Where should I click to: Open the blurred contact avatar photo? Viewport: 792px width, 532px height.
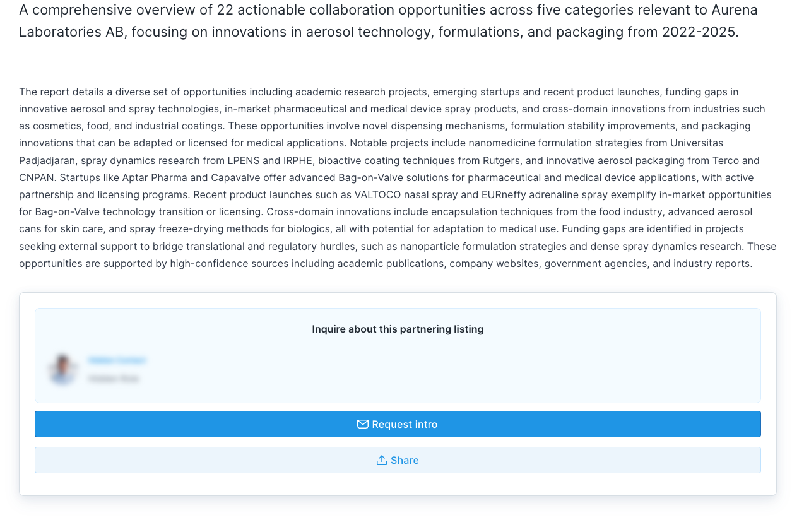click(x=62, y=369)
